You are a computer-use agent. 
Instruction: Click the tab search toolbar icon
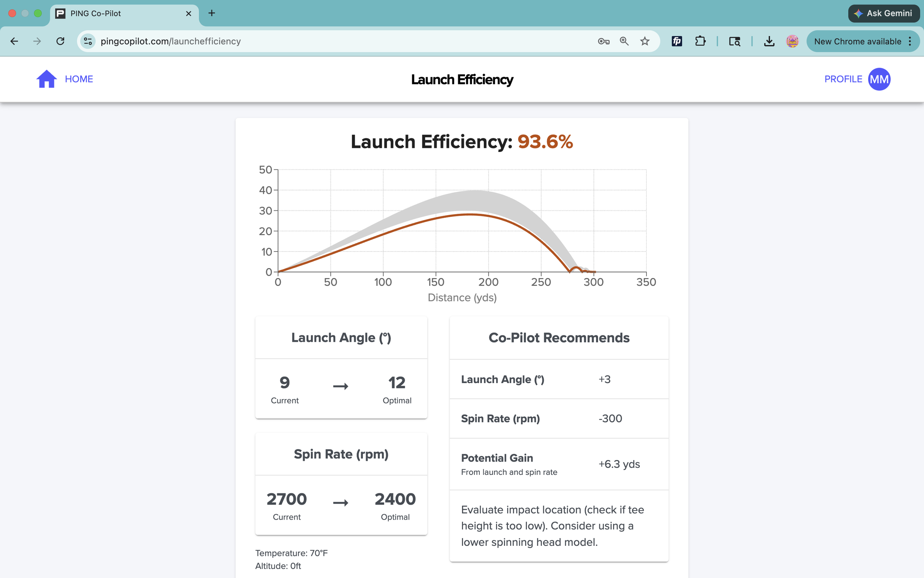(x=734, y=41)
